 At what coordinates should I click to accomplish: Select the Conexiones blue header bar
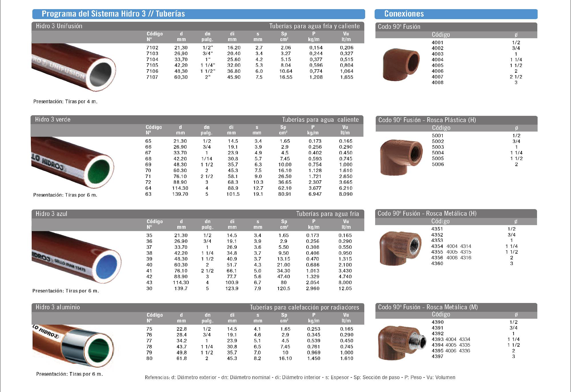456,14
